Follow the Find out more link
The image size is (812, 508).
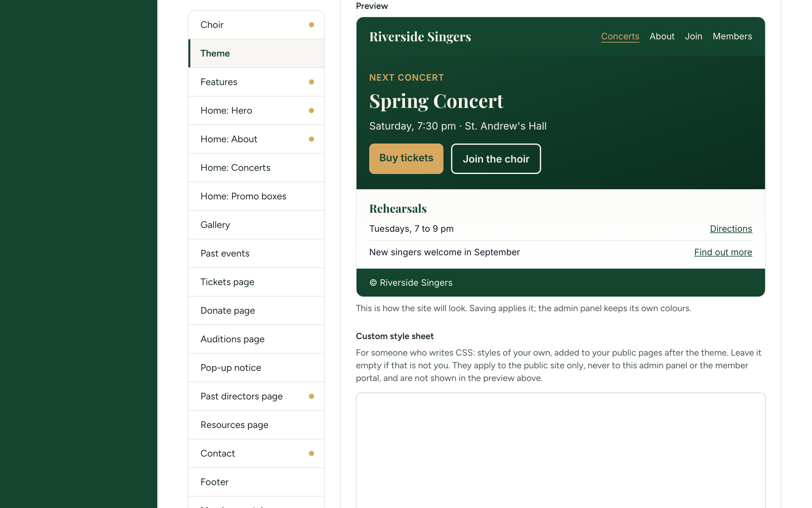click(723, 252)
